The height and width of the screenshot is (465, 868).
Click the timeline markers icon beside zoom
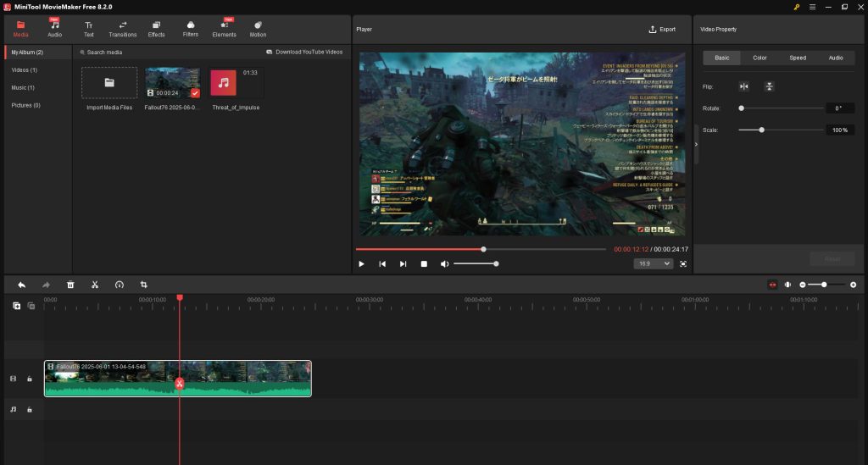pos(787,285)
